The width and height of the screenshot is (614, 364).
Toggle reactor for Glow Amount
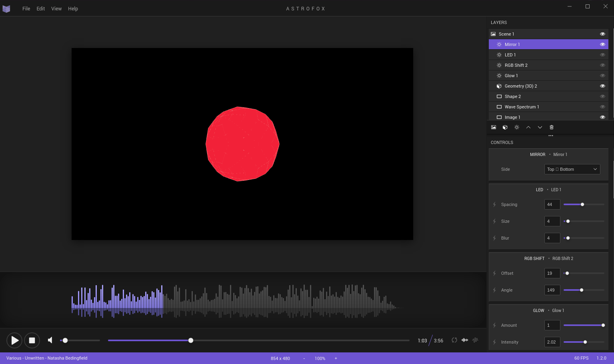pos(495,325)
